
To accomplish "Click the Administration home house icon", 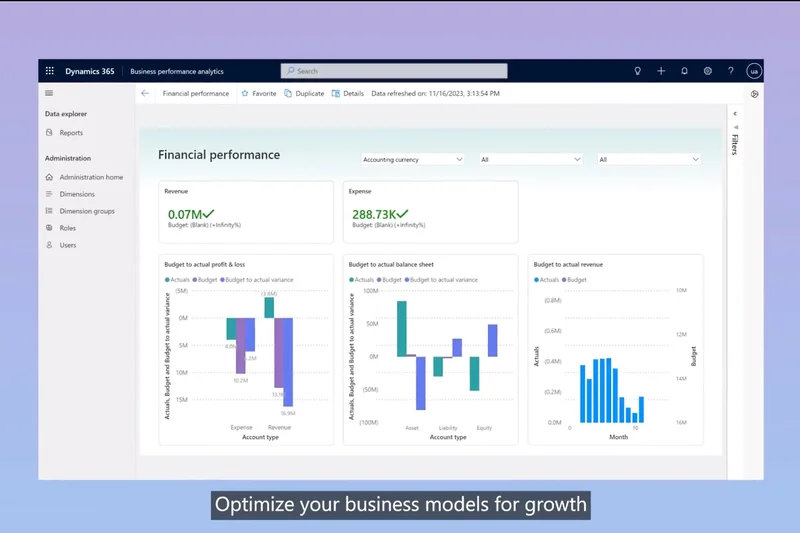I will pyautogui.click(x=49, y=177).
